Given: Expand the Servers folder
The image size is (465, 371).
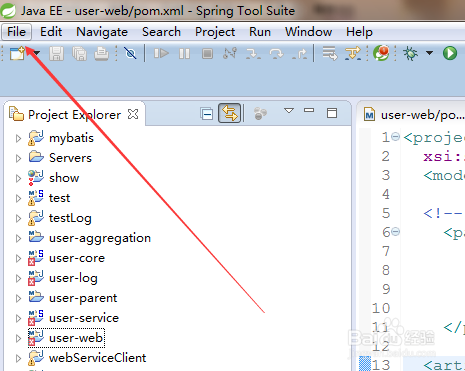Looking at the screenshot, I should tap(18, 158).
